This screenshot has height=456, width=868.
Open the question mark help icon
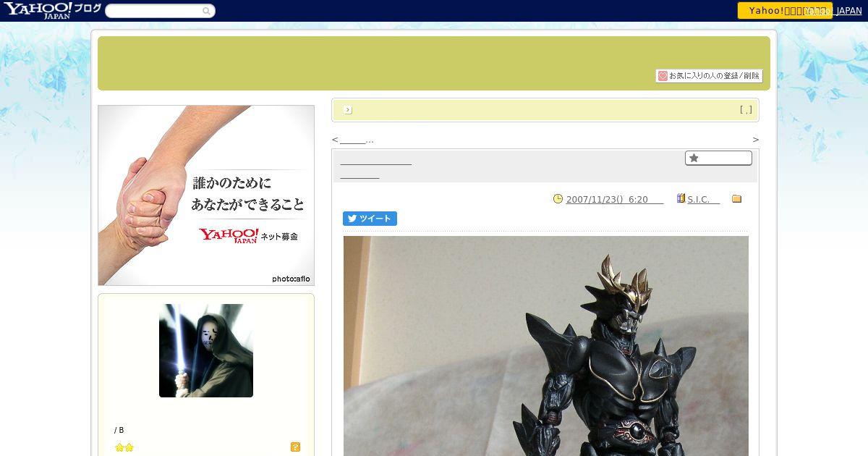[295, 447]
